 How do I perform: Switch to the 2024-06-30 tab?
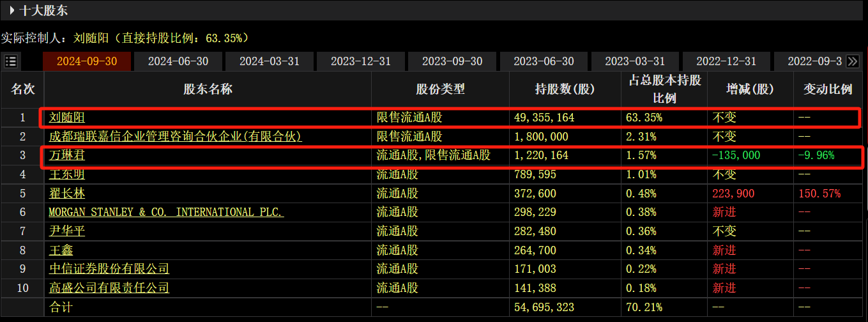click(x=178, y=61)
